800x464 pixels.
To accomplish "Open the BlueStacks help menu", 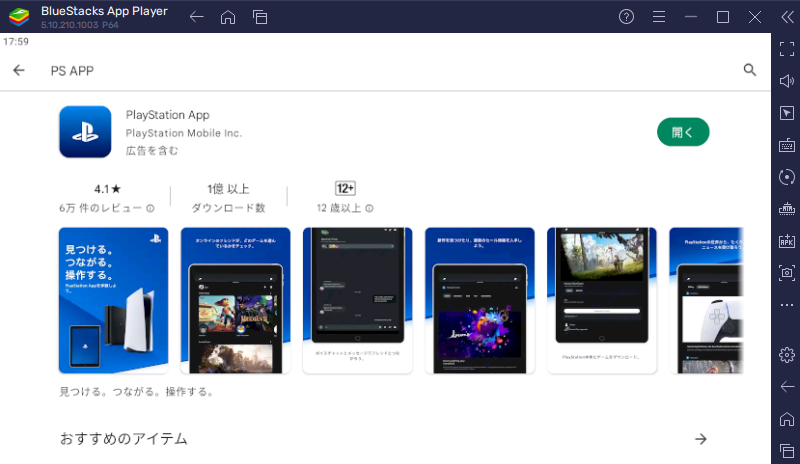I will pos(627,17).
